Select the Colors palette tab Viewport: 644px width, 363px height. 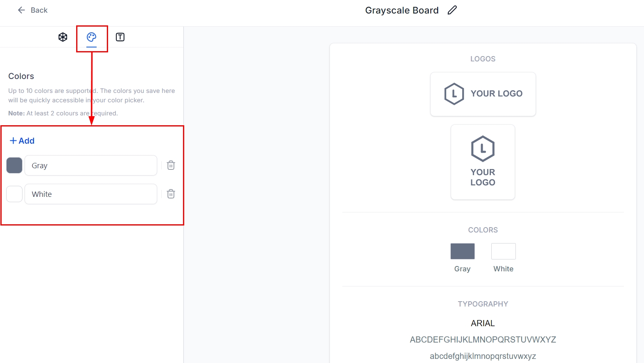[x=92, y=37]
